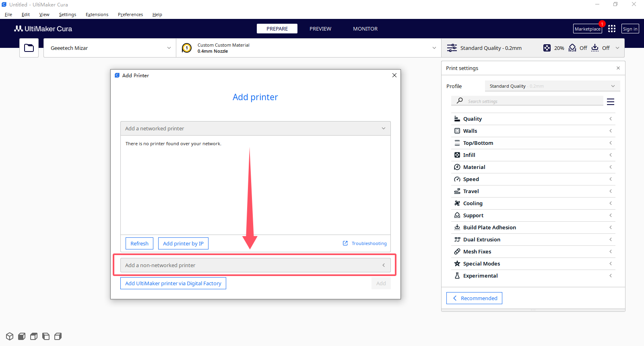Select the PREPARE stage tab
The image size is (644, 346).
point(277,29)
